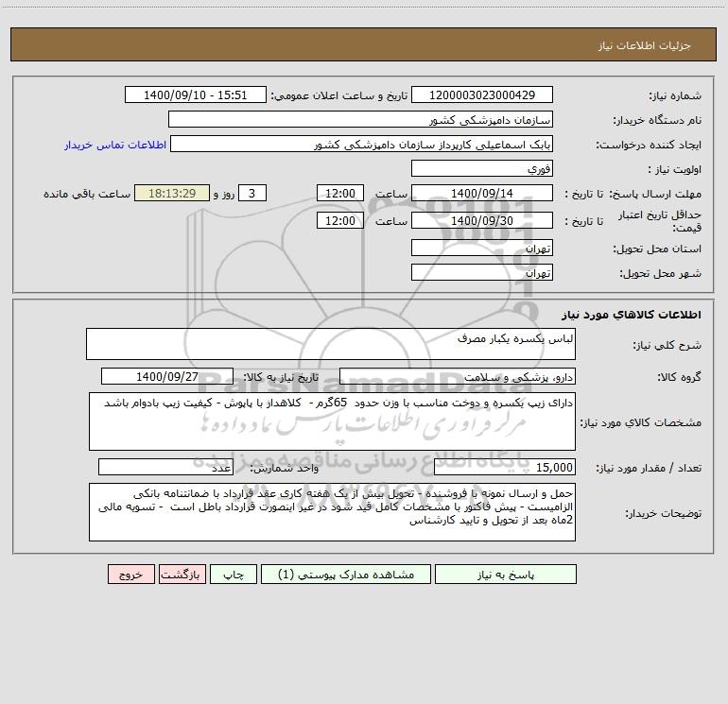The width and height of the screenshot is (728, 704).
Task: Select the need number field 1200003023000429
Action: click(482, 94)
